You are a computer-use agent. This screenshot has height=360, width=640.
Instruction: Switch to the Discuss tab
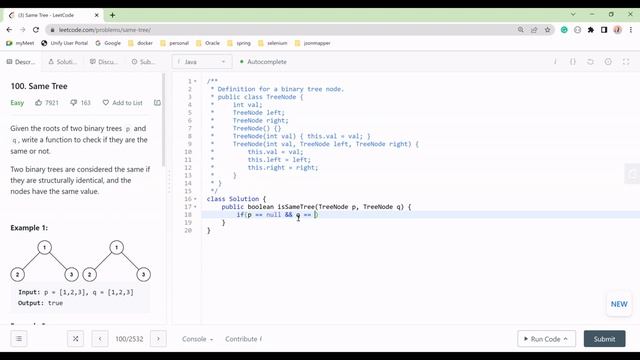pyautogui.click(x=104, y=62)
